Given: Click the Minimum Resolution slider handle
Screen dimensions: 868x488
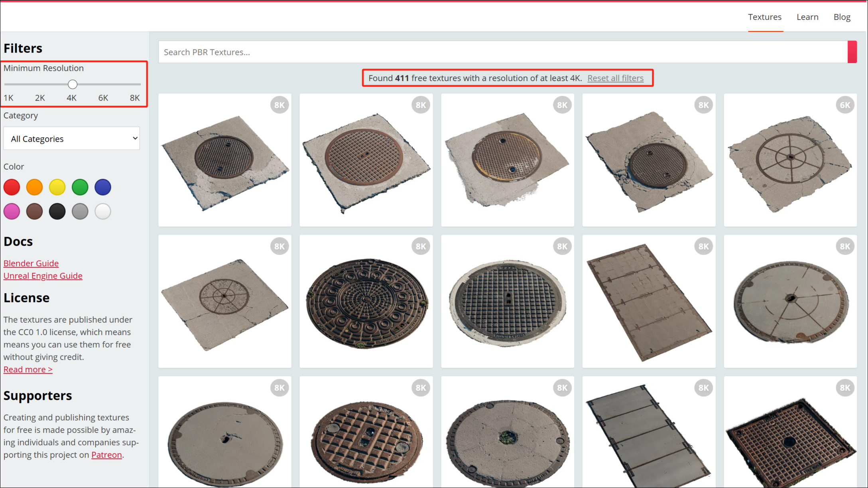Looking at the screenshot, I should click(72, 84).
